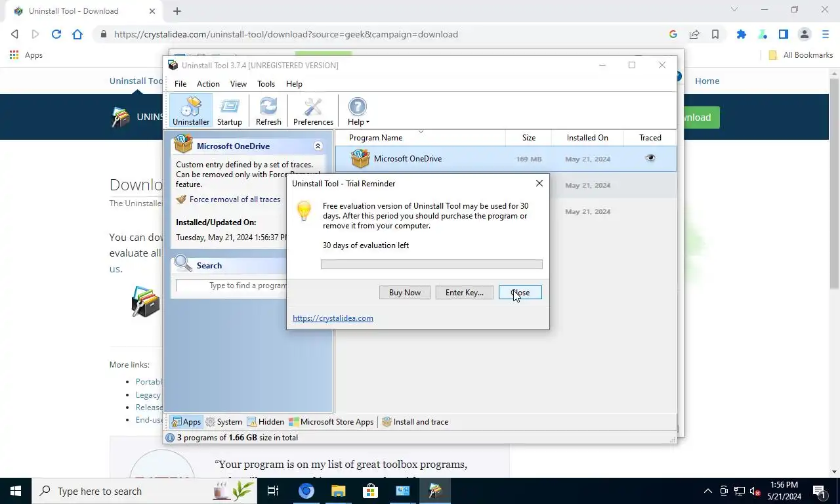
Task: Click the share page icon
Action: coord(694,34)
